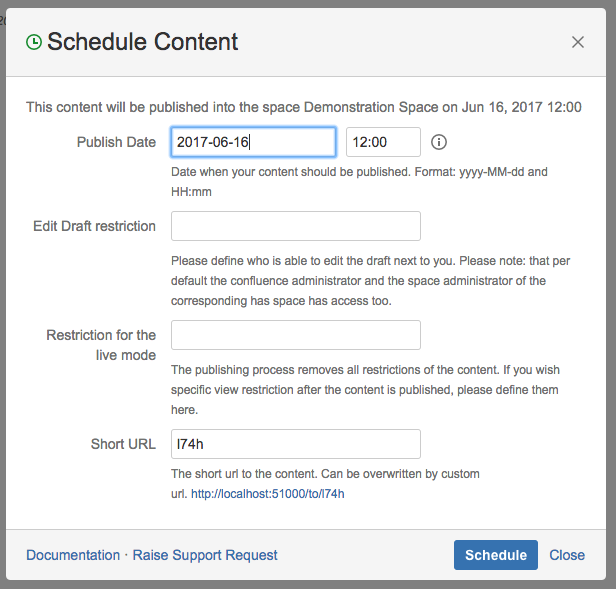Click the Restriction for the live mode input
616x589 pixels.
(x=296, y=335)
